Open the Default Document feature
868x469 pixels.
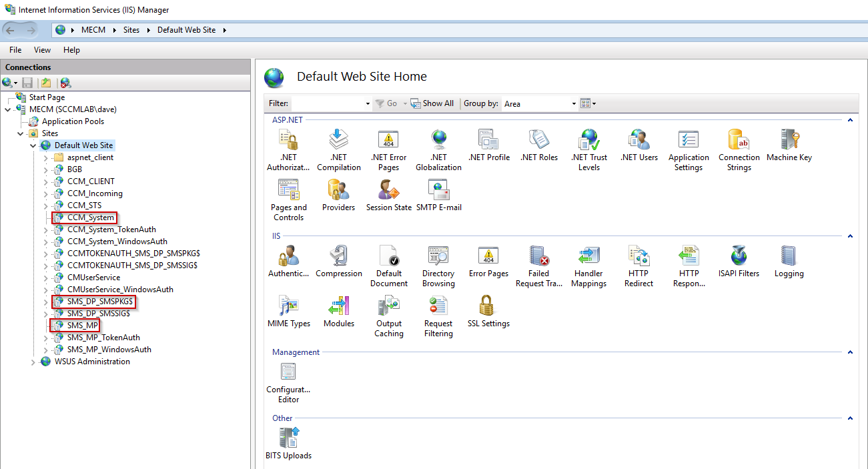click(388, 266)
